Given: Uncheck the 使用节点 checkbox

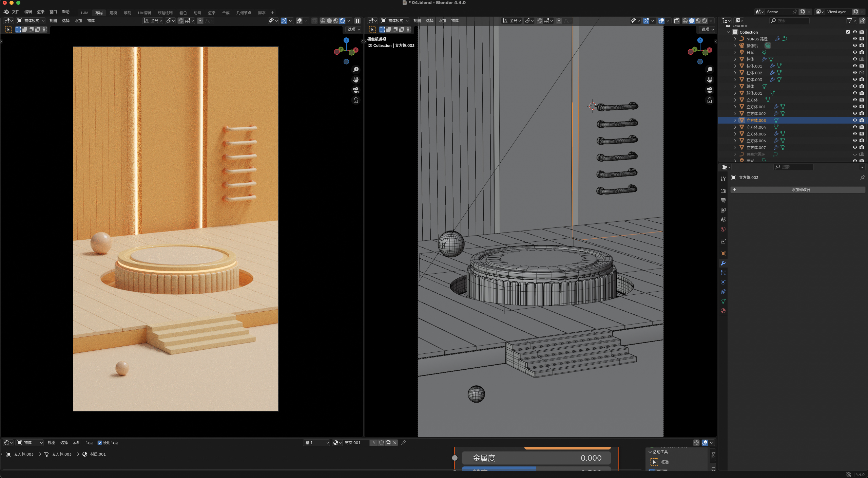Looking at the screenshot, I should (x=100, y=443).
